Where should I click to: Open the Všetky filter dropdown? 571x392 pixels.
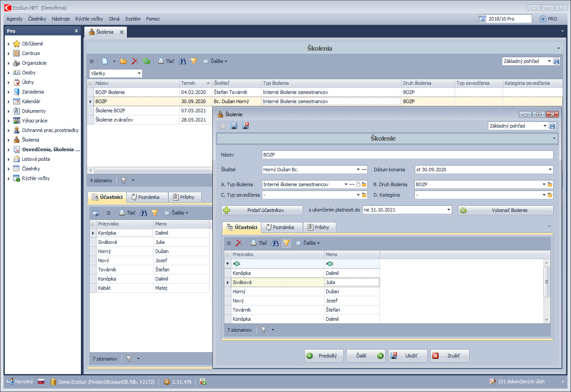pyautogui.click(x=139, y=73)
